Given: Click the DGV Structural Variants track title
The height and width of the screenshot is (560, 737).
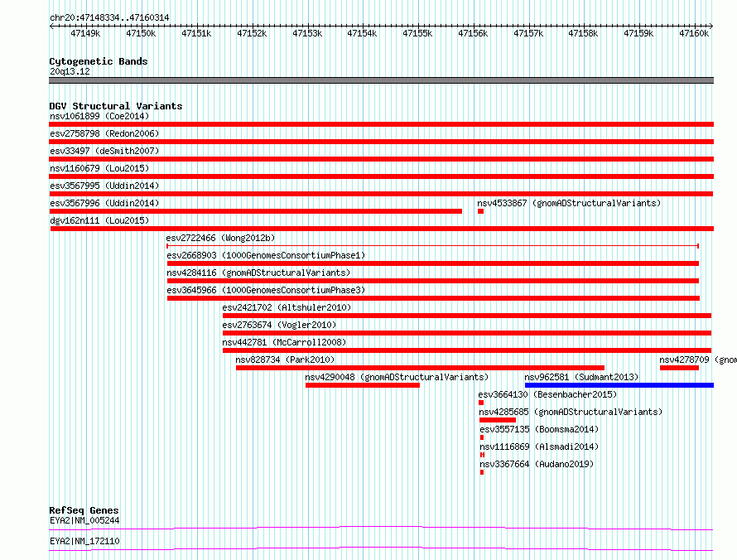Looking at the screenshot, I should coord(116,106).
